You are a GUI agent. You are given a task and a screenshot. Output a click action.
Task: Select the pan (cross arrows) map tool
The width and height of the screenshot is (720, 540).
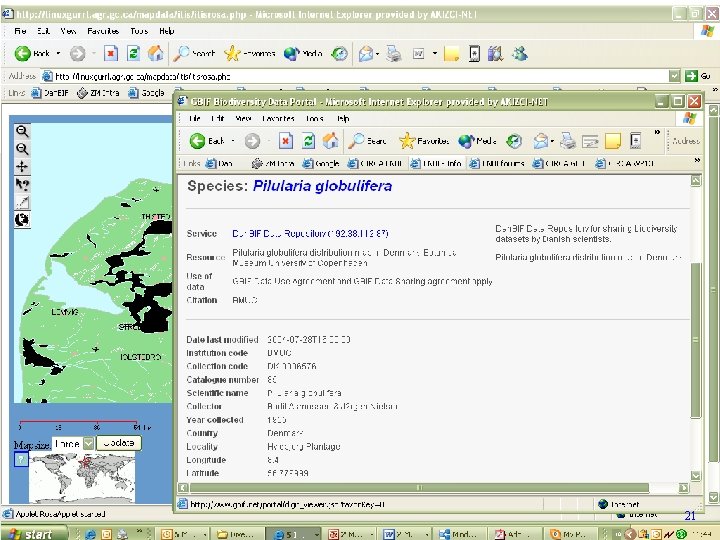22,167
